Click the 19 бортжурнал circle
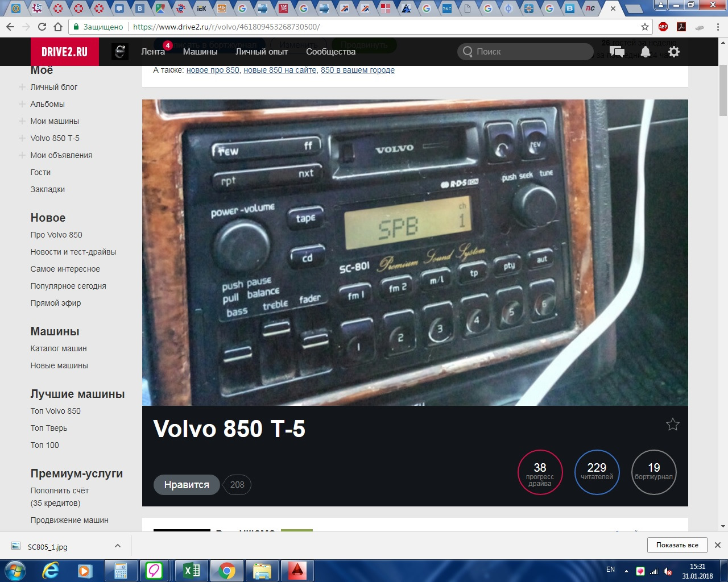Screen dimensions: 728x582 [654, 472]
